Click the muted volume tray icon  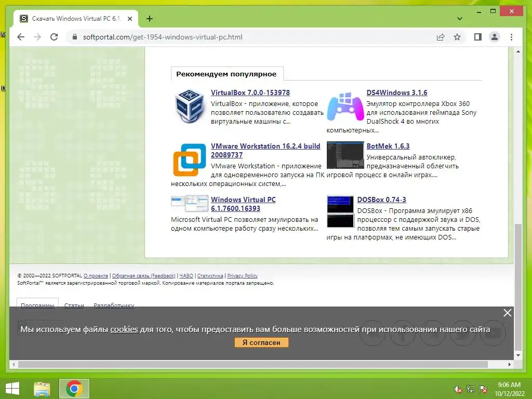click(458, 389)
